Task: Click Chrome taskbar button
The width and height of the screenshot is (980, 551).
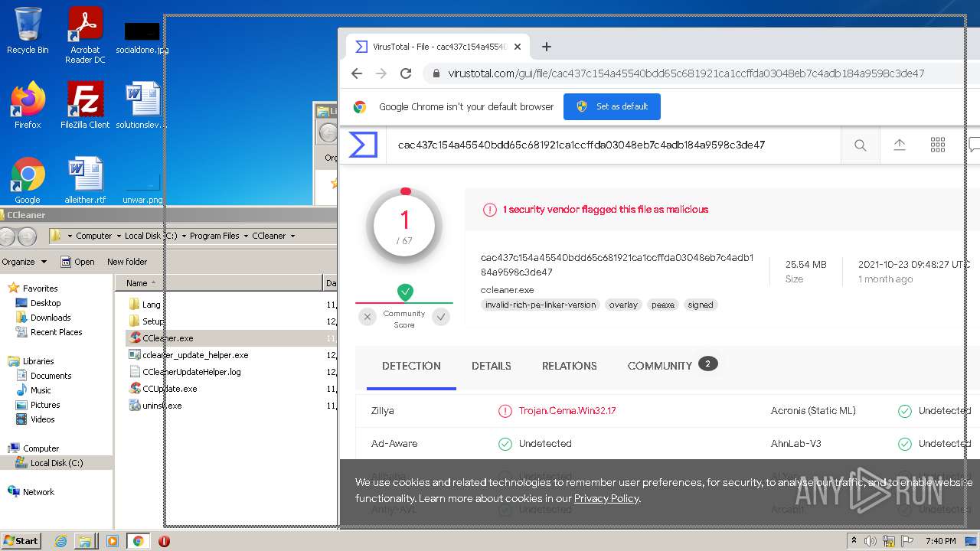Action: (x=138, y=541)
